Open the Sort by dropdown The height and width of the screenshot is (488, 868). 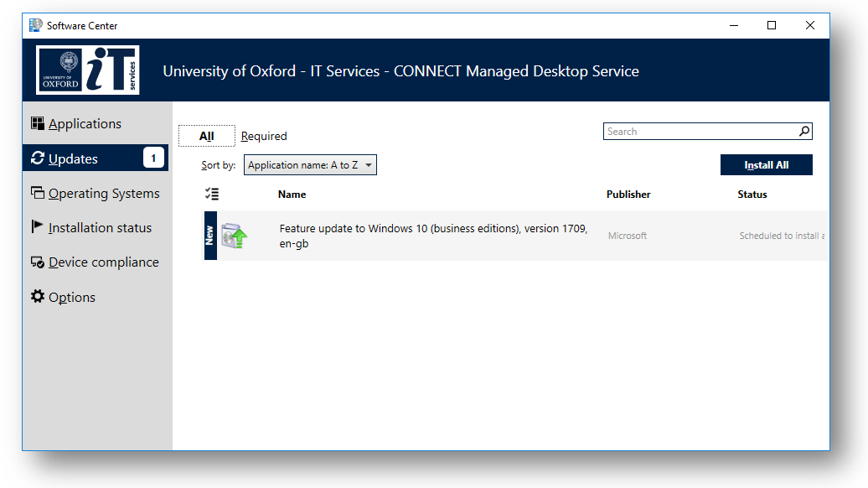tap(310, 165)
